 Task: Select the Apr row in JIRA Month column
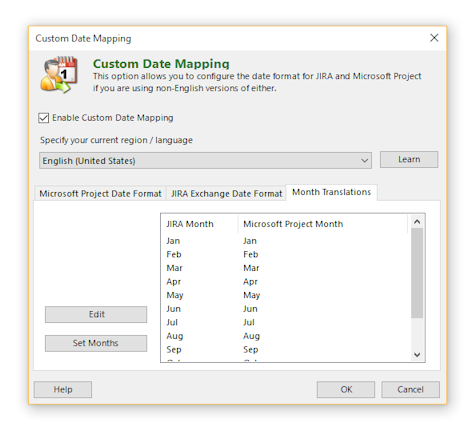(x=173, y=282)
